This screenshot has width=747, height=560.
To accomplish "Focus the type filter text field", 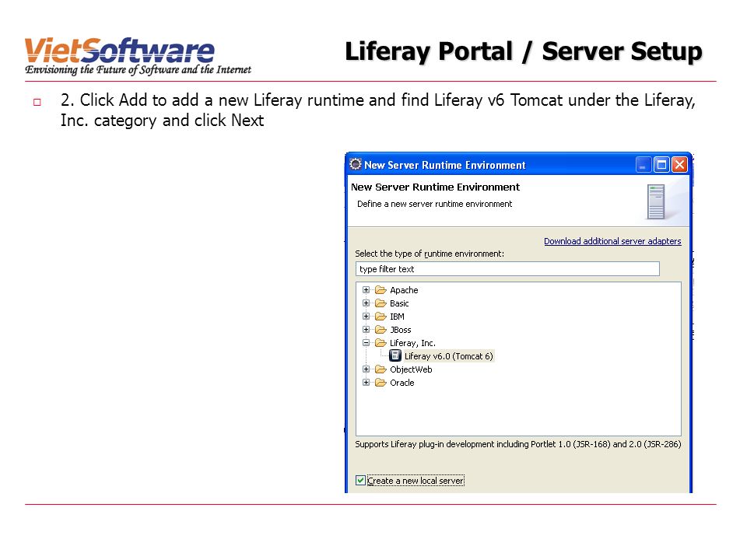I will (x=507, y=269).
